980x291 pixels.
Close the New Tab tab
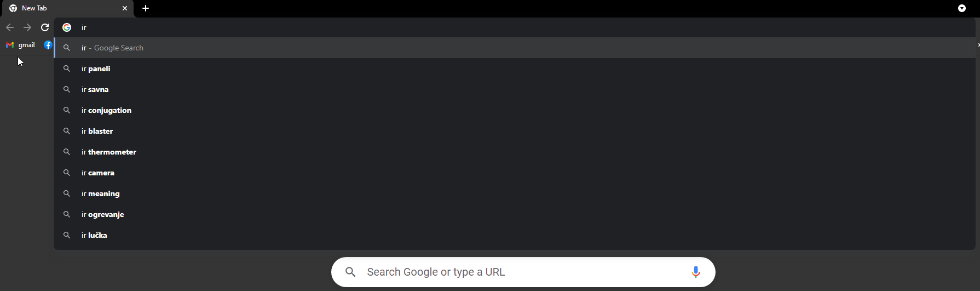coord(125,8)
